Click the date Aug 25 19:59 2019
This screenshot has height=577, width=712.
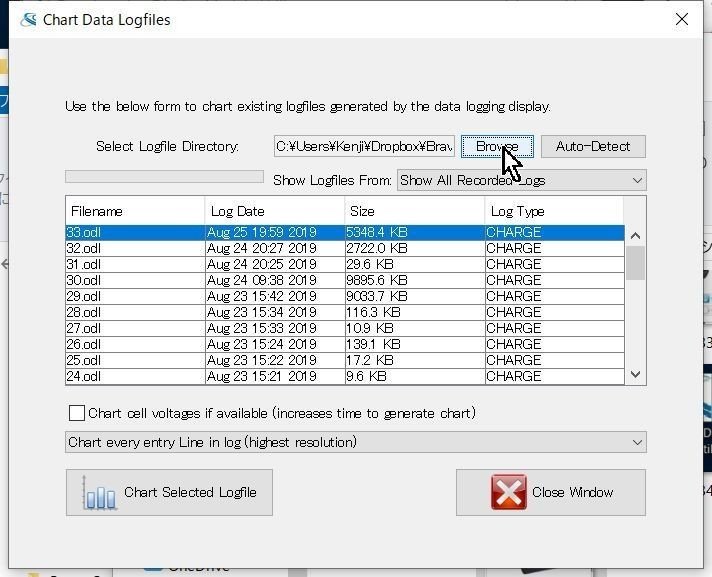pyautogui.click(x=262, y=232)
